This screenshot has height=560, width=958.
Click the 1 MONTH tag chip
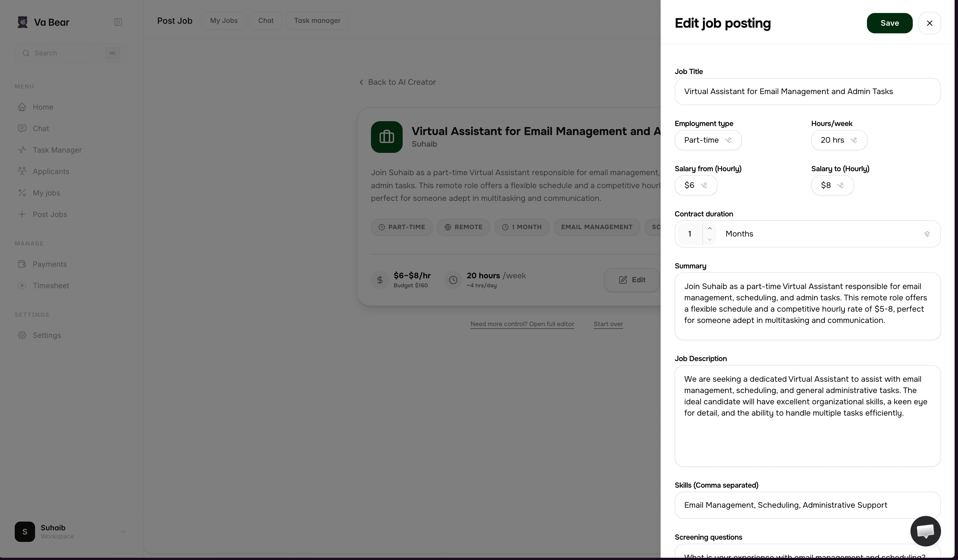tap(522, 227)
